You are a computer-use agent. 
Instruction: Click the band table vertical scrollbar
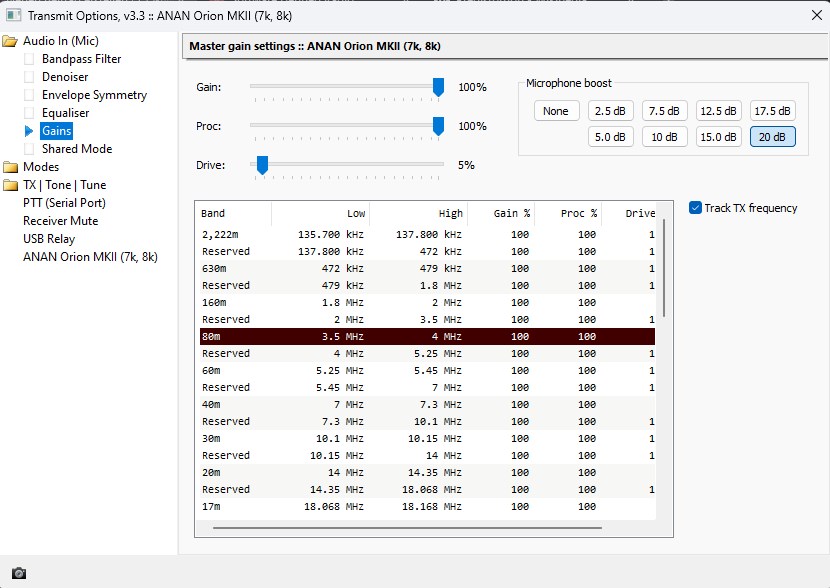(x=664, y=268)
